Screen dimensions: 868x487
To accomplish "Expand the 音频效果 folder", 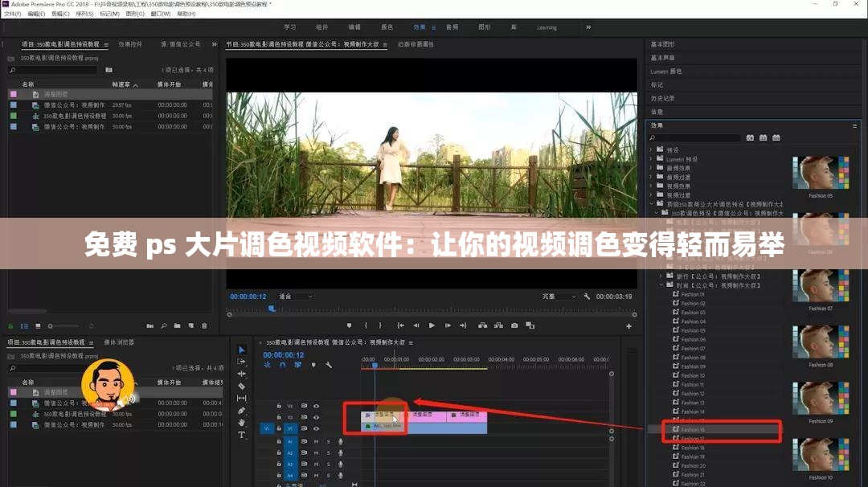I will coord(651,168).
